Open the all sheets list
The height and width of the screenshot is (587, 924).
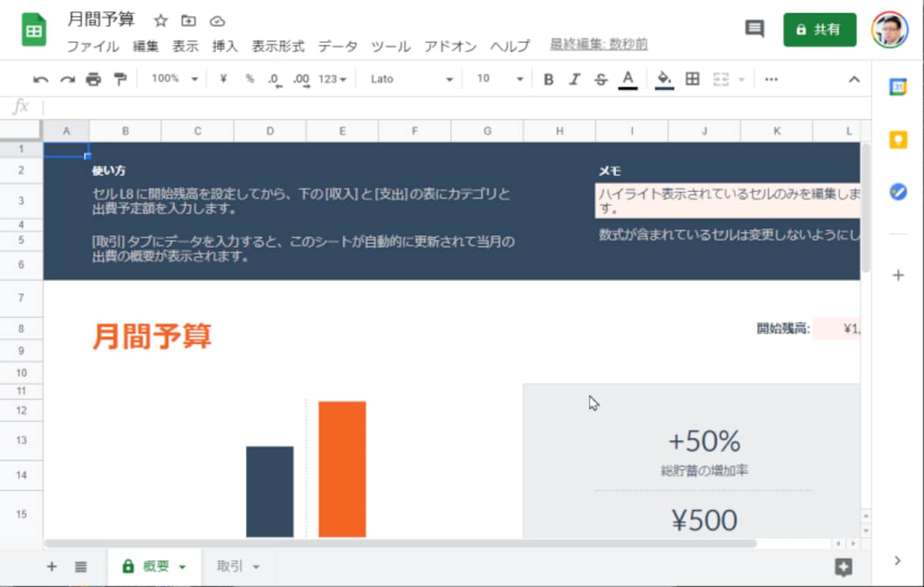coord(81,567)
